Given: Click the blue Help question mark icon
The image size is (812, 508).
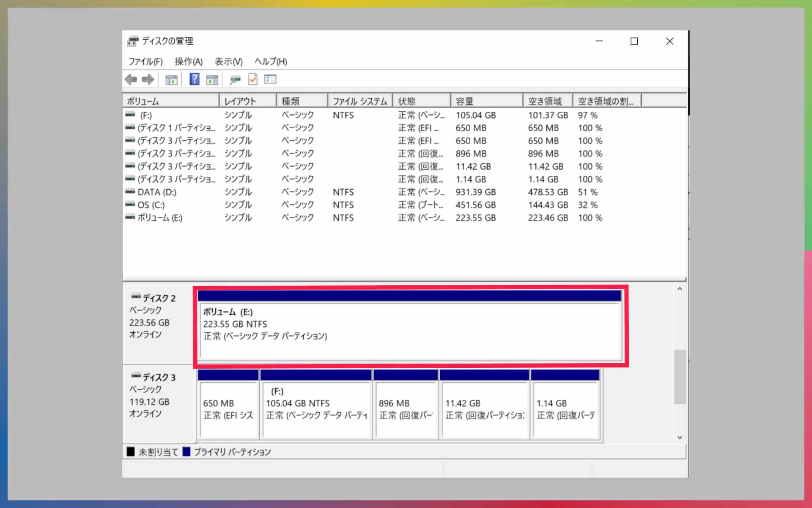Looking at the screenshot, I should (x=194, y=79).
